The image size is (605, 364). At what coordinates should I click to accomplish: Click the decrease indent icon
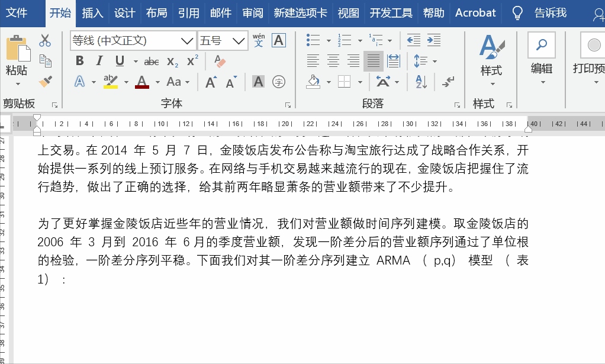[414, 40]
